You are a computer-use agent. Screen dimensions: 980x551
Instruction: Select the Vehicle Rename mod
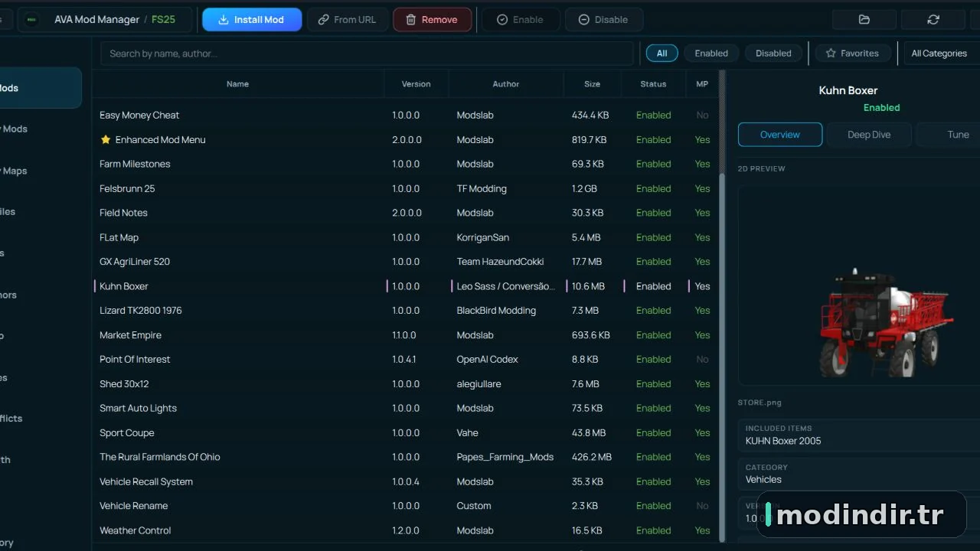click(133, 506)
